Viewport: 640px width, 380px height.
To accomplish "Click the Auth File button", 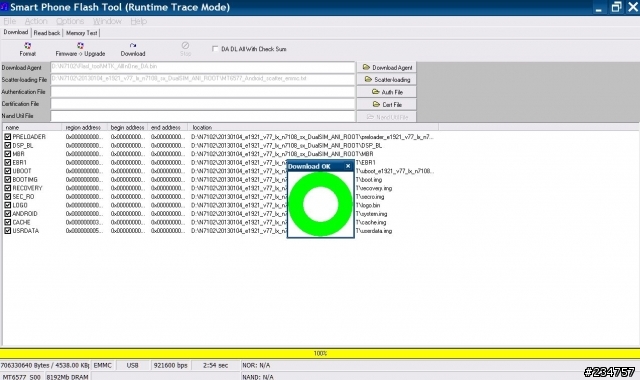I will coord(387,92).
